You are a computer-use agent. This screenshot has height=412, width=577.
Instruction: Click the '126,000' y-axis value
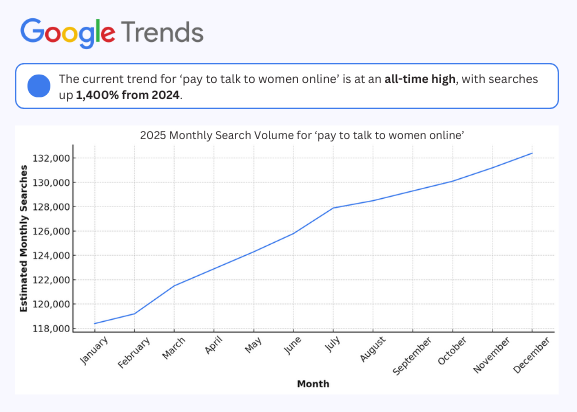pyautogui.click(x=51, y=231)
